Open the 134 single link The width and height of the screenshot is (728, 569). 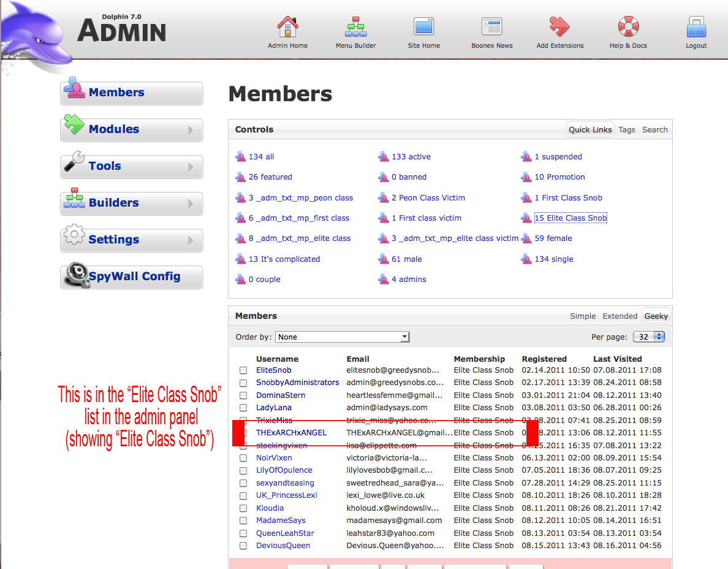tap(554, 259)
